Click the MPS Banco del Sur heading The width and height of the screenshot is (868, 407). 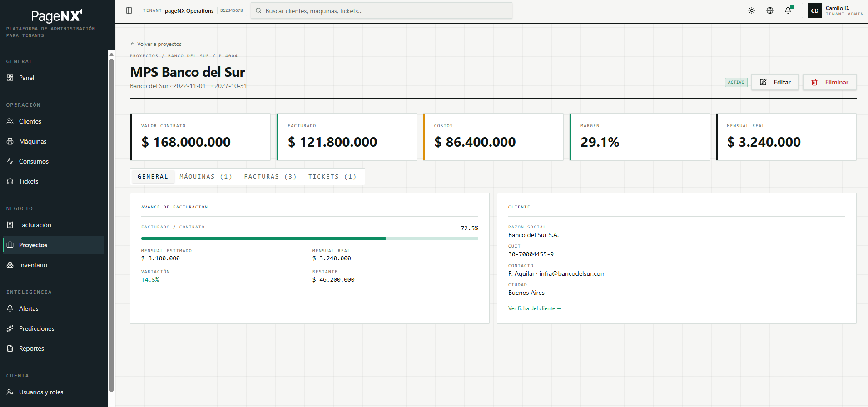click(188, 72)
